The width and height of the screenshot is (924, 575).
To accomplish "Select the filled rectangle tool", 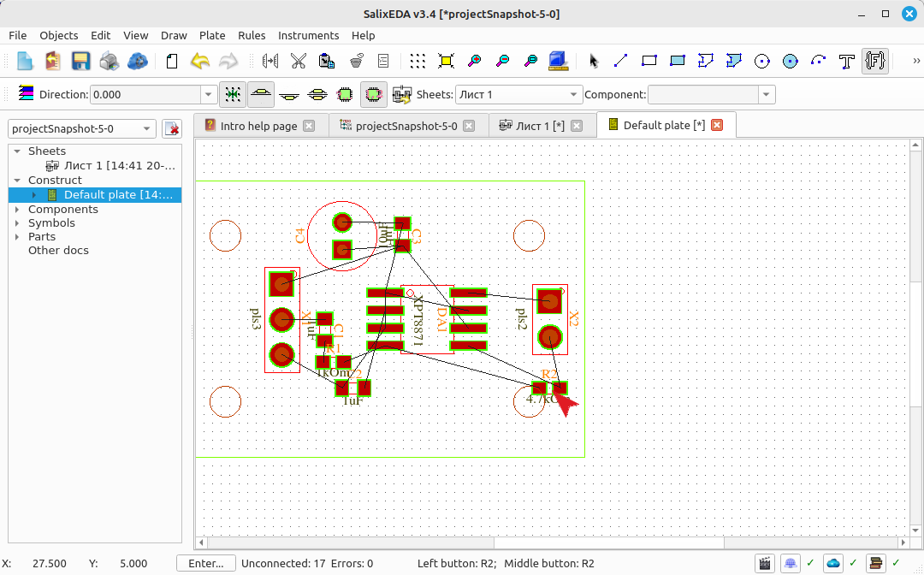I will pyautogui.click(x=677, y=61).
